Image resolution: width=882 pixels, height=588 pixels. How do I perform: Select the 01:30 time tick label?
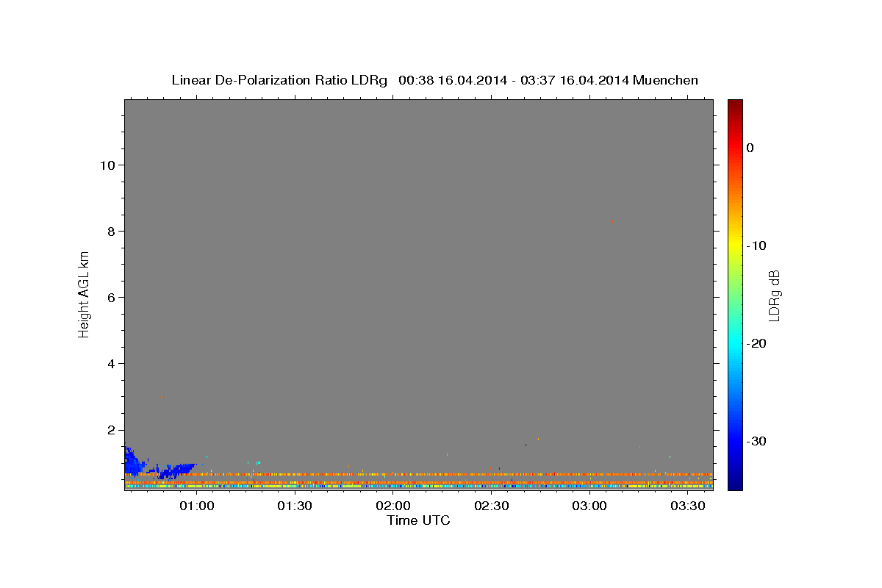295,506
